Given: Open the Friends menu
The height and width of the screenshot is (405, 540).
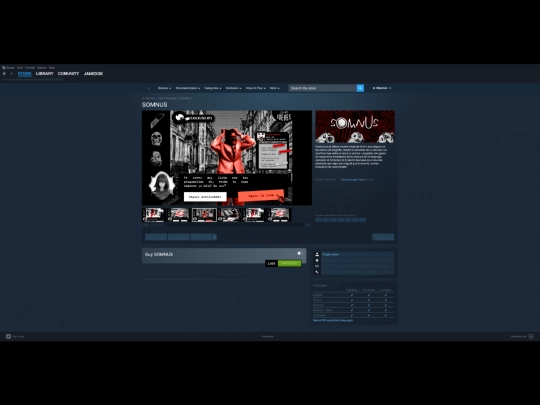Looking at the screenshot, I should [30, 68].
